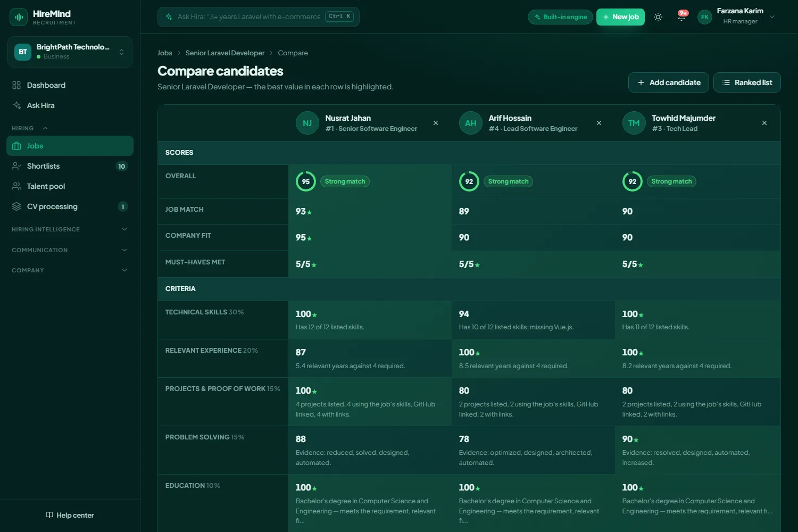The width and height of the screenshot is (798, 532).
Task: Open Ask Hira in sidebar
Action: point(70,105)
